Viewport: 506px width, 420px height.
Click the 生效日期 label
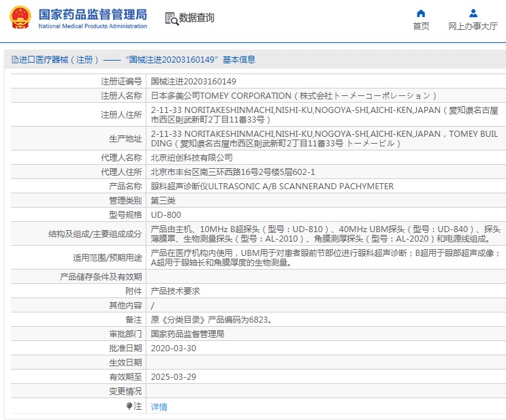tap(125, 363)
